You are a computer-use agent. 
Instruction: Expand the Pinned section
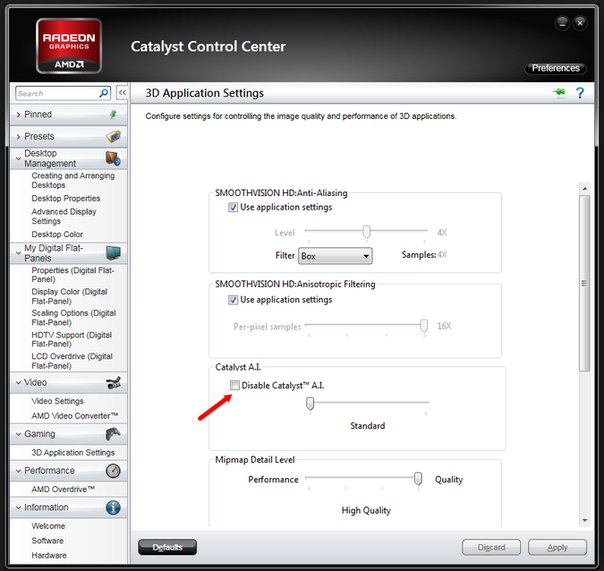point(18,114)
